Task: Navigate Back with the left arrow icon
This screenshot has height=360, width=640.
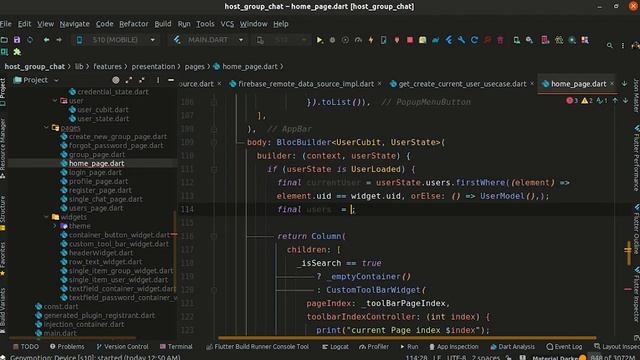Action: pos(47,40)
